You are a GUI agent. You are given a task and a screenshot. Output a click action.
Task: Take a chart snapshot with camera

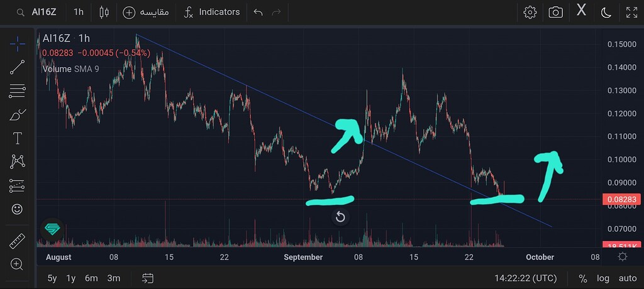(555, 12)
